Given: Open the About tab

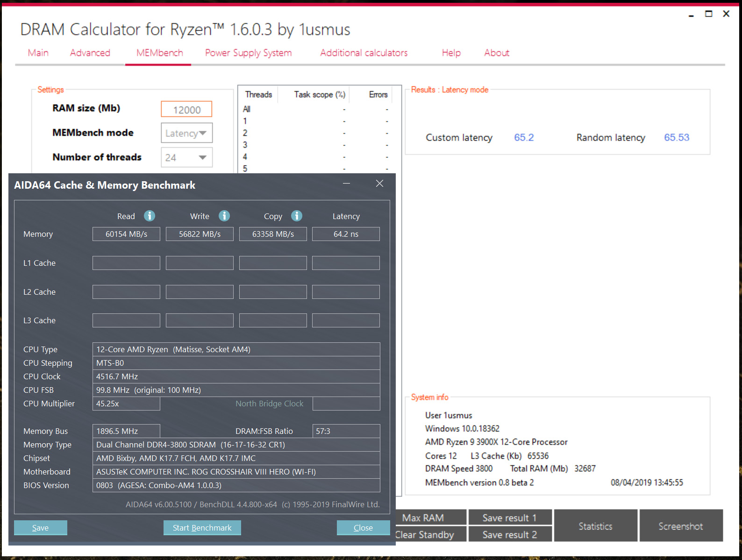Looking at the screenshot, I should click(497, 53).
